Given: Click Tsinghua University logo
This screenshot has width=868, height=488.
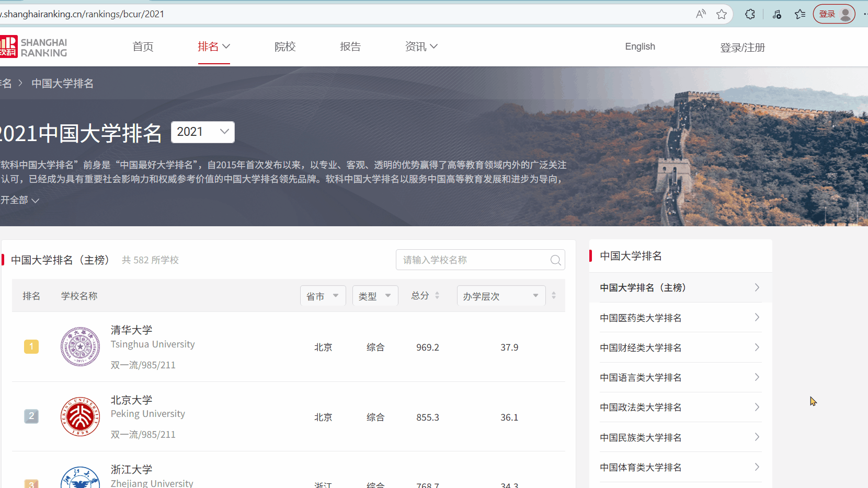Looking at the screenshot, I should coord(80,346).
